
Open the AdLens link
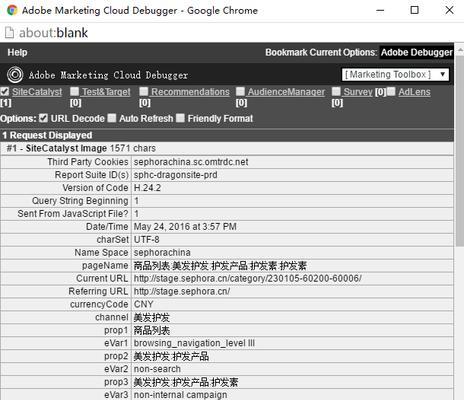click(414, 92)
